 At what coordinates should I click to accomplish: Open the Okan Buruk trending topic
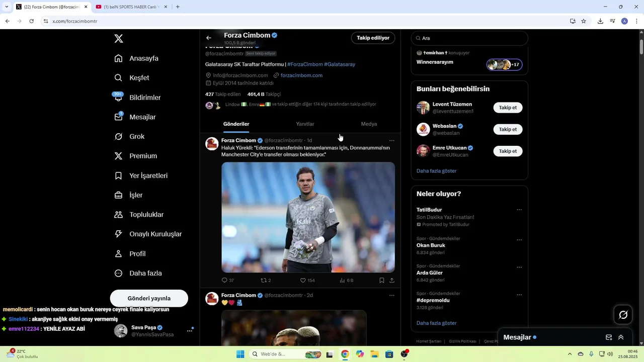point(431,245)
